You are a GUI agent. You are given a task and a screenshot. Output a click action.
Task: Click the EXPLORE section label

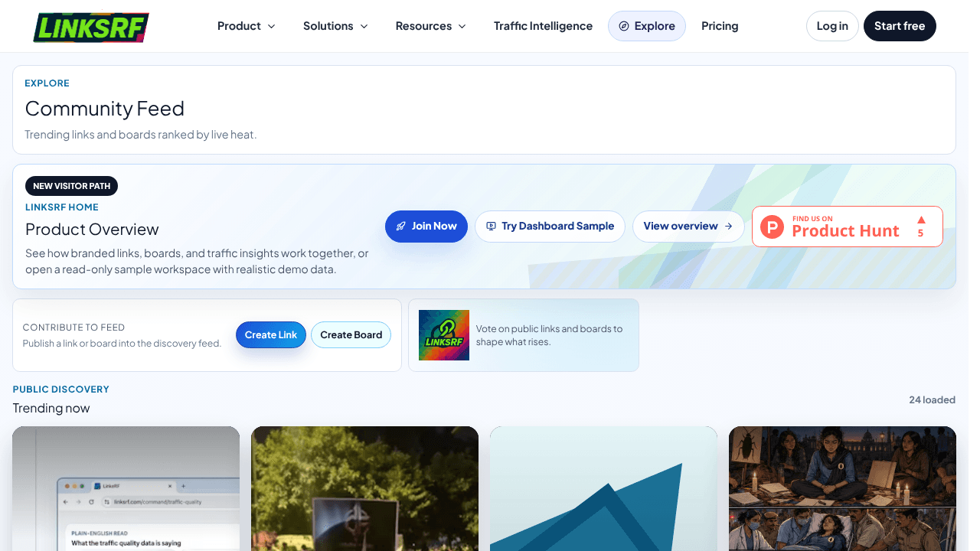point(47,83)
